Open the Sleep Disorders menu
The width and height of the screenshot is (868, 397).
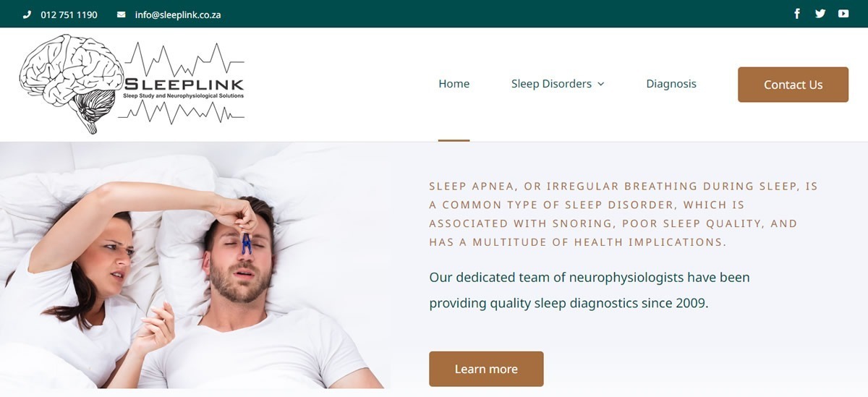pos(558,84)
